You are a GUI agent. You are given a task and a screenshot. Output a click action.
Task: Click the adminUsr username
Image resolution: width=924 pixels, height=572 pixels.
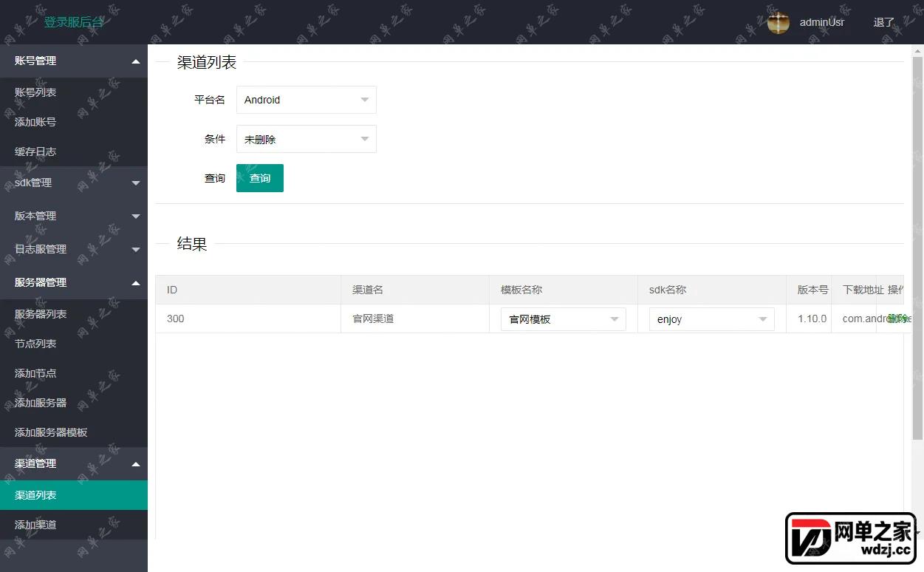[822, 22]
